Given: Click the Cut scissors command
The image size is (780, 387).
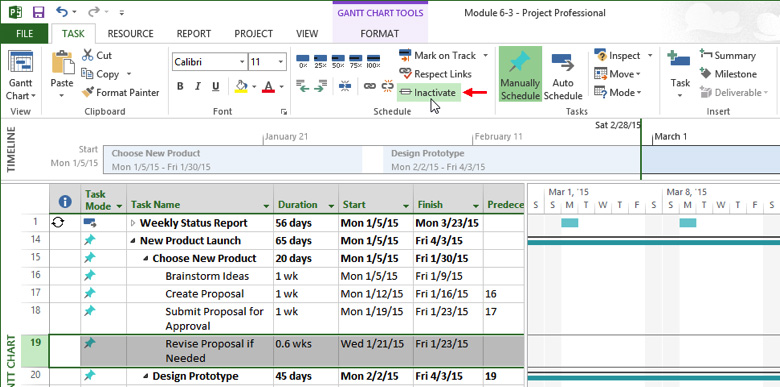Looking at the screenshot, I should point(97,55).
